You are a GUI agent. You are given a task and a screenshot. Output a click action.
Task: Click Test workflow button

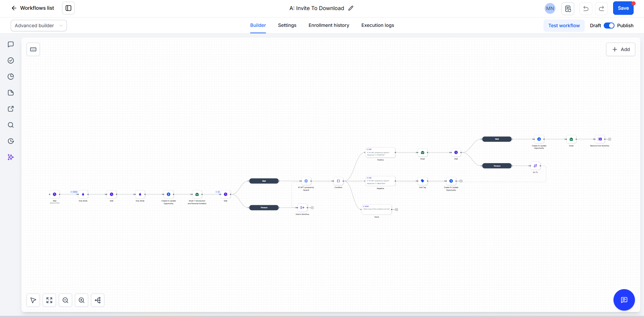tap(564, 26)
